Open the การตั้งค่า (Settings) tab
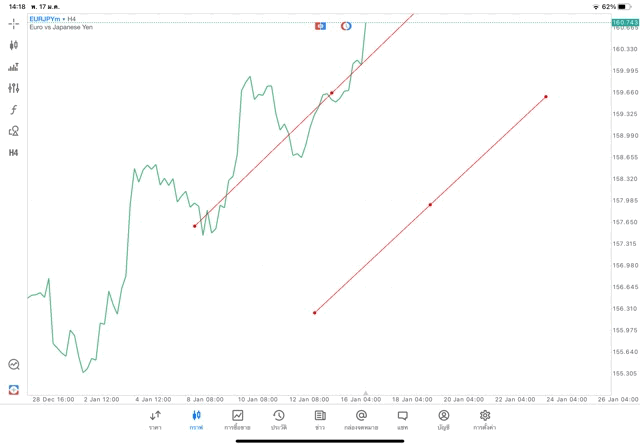 coord(484,419)
